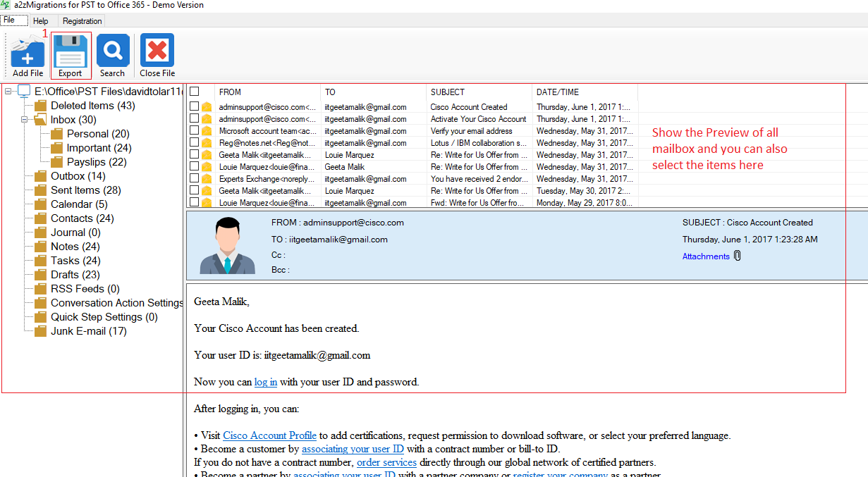Image resolution: width=868 pixels, height=477 pixels.
Task: Sort emails by DATE/TIME column header
Action: pos(557,92)
